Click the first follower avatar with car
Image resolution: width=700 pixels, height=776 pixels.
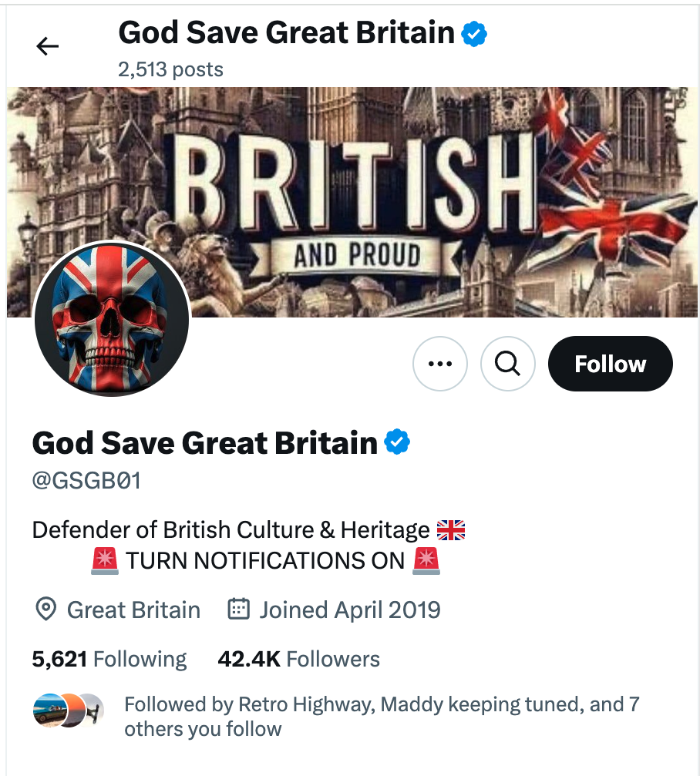pos(47,710)
